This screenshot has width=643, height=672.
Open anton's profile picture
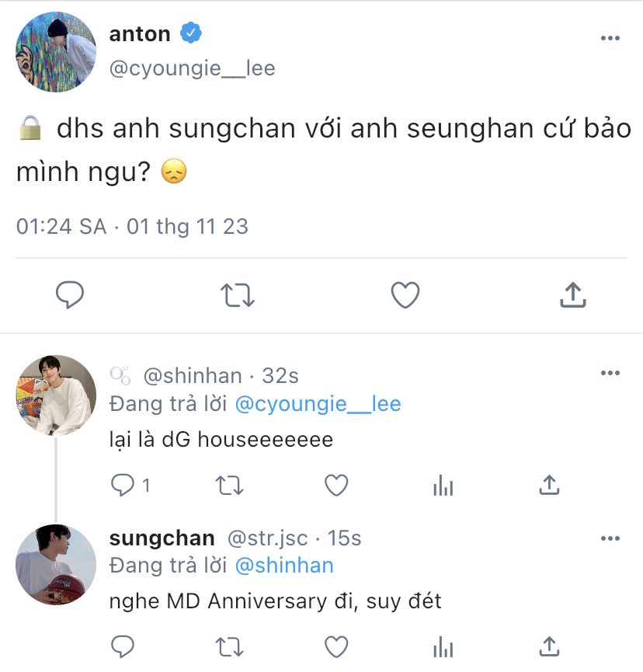(x=56, y=52)
